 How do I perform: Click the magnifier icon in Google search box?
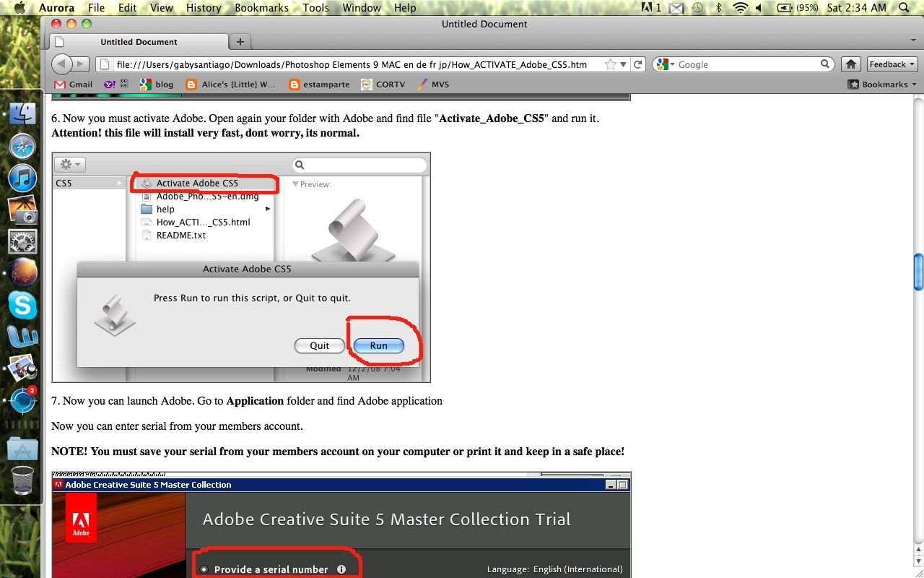tap(825, 64)
